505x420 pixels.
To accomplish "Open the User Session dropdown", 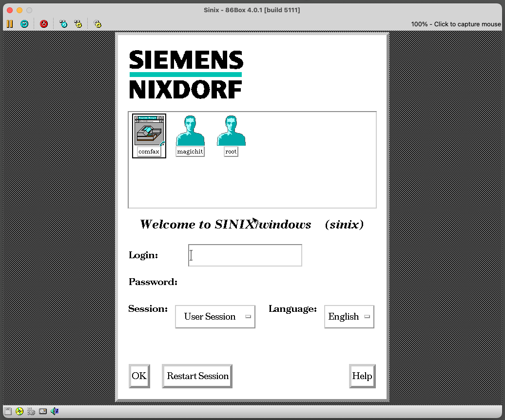I will (x=215, y=317).
